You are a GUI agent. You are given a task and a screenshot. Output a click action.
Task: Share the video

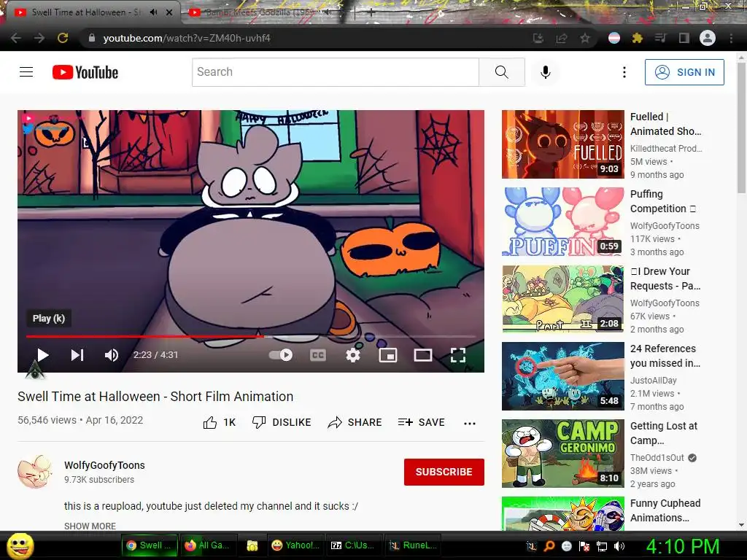(355, 422)
